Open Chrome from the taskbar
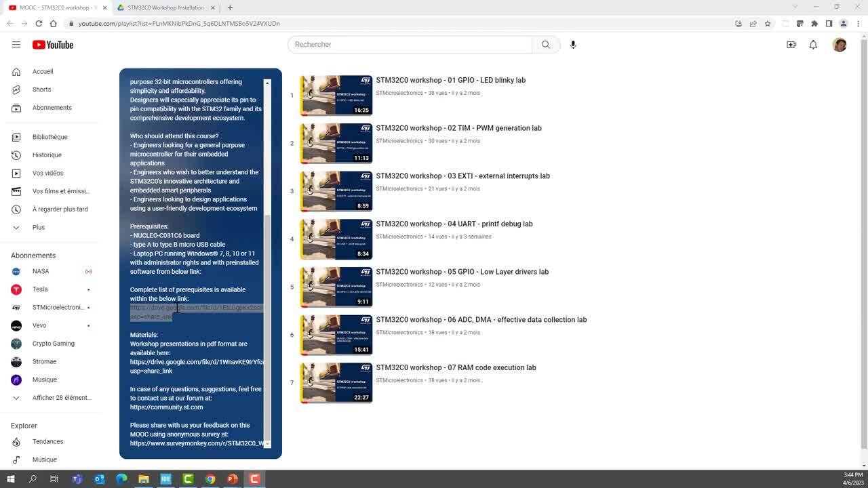The height and width of the screenshot is (488, 868). tap(210, 479)
